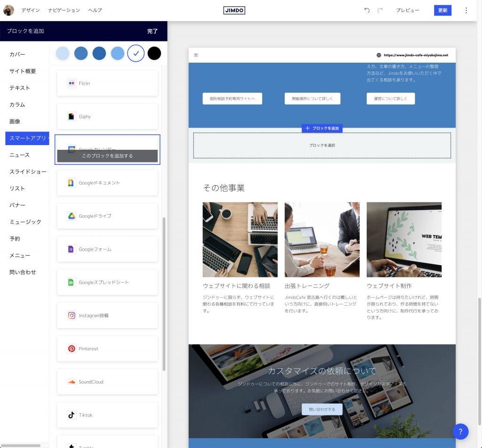Click the Google Docs icon

point(71,183)
